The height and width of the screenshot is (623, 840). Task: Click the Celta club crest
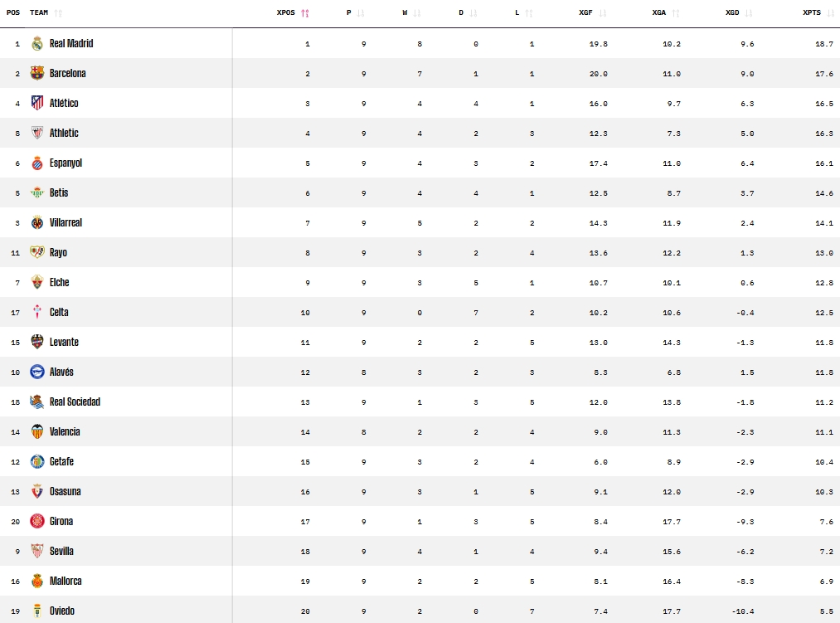point(36,313)
